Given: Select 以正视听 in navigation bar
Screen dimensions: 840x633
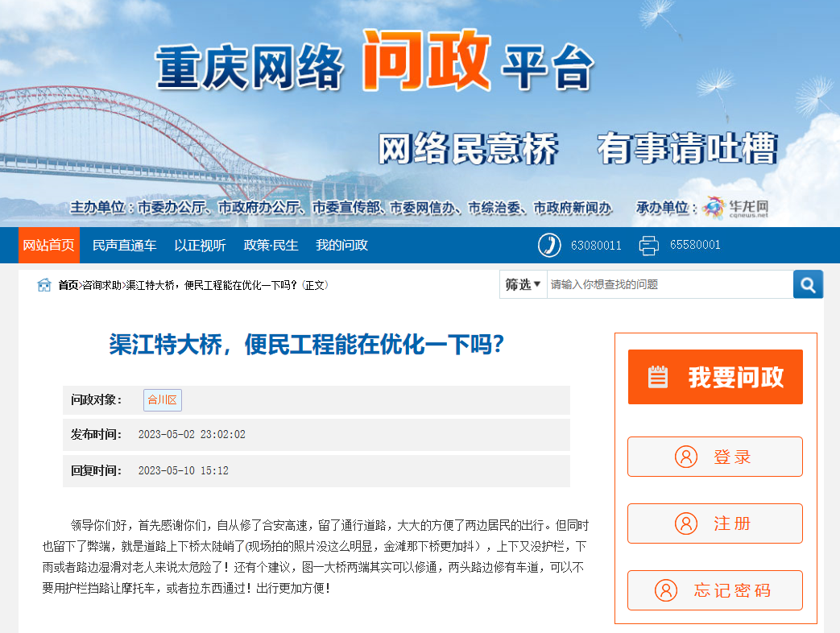Looking at the screenshot, I should click(200, 245).
